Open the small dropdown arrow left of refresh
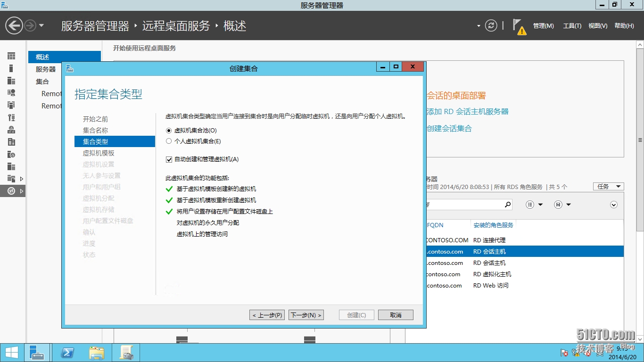 pos(479,26)
